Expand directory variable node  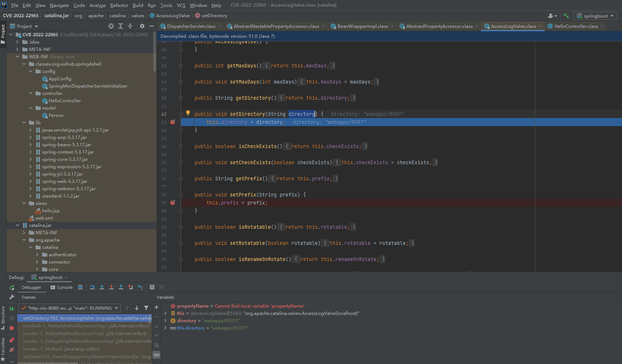165,321
